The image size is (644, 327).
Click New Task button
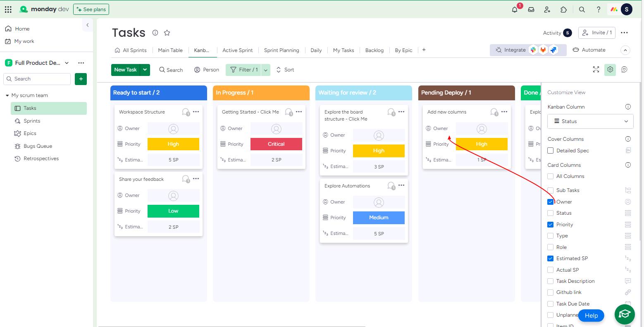(x=126, y=70)
